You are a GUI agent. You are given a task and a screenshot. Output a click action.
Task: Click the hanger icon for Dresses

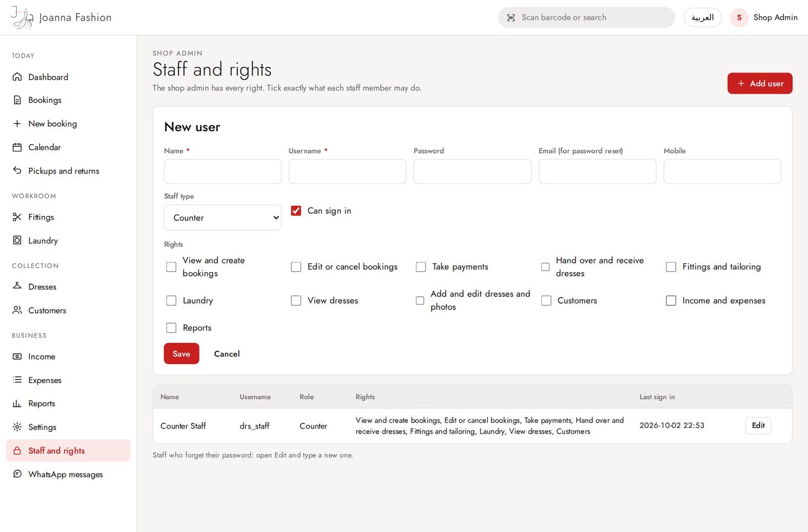pos(17,286)
